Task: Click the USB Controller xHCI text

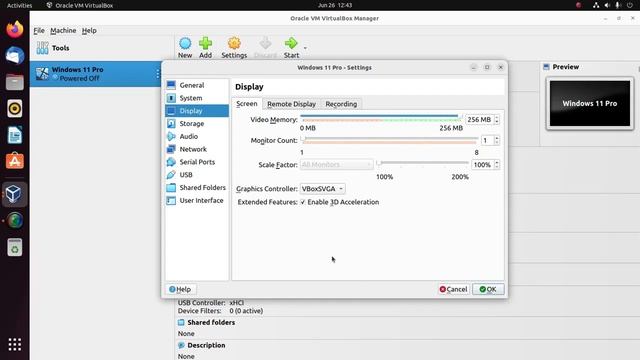Action: click(x=211, y=303)
